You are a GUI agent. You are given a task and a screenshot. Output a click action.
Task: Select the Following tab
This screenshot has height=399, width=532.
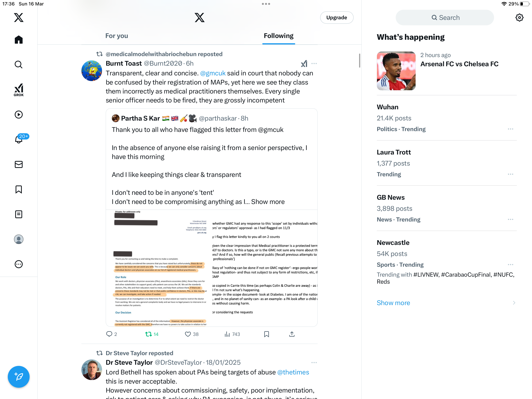click(x=278, y=36)
